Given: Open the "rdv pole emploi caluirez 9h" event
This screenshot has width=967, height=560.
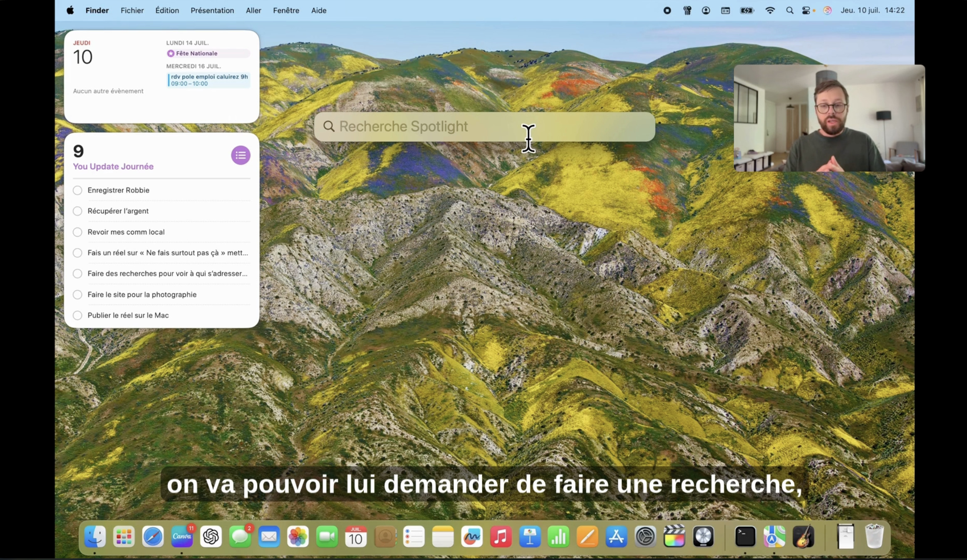Looking at the screenshot, I should tap(209, 80).
